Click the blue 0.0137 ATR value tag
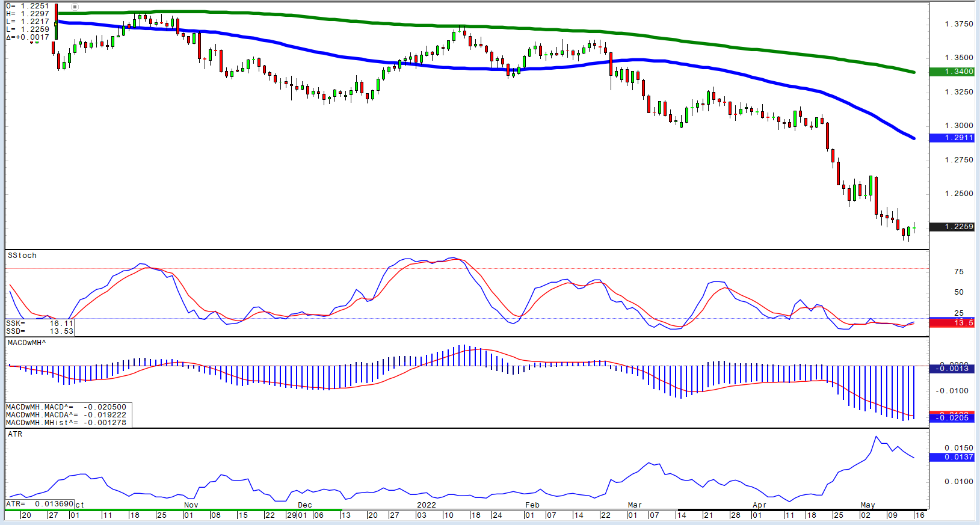The height and width of the screenshot is (525, 980). (952, 457)
